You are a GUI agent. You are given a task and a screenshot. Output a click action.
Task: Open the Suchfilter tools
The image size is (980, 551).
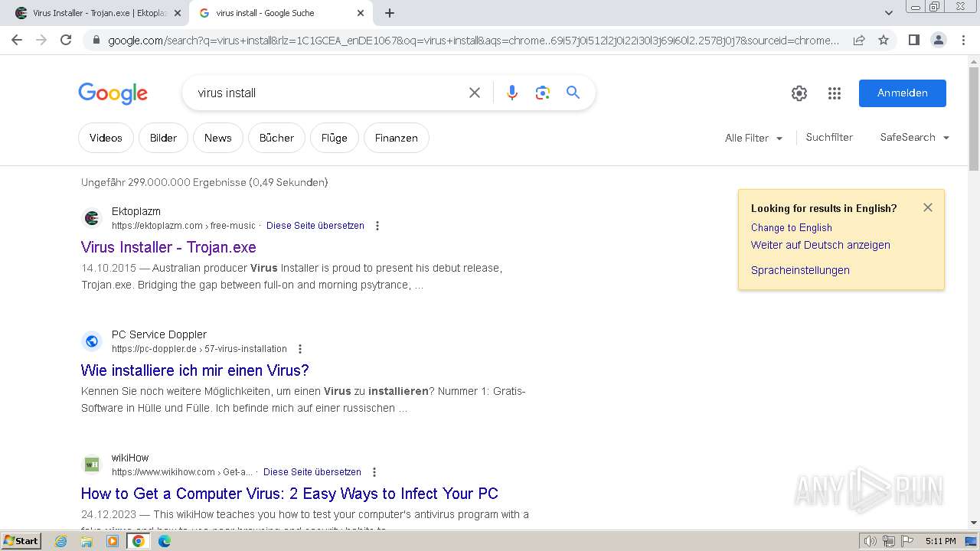click(x=829, y=138)
